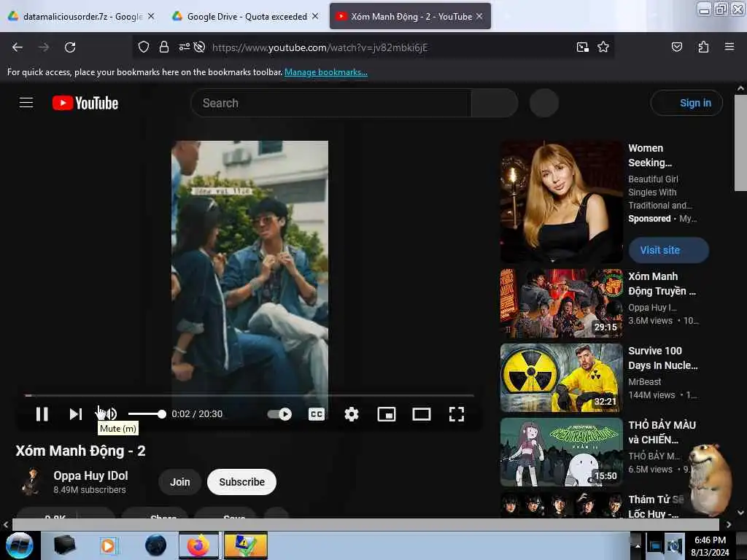Viewport: 747px width, 560px height.
Task: Close the YouTube browser tab
Action: [x=479, y=16]
